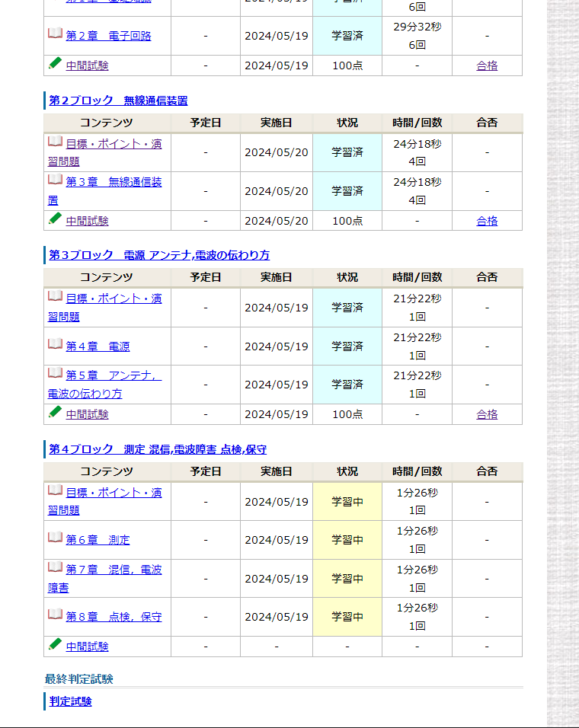Click the pencil icon for 第4ブロック 中間試験
The width and height of the screenshot is (579, 728).
click(55, 644)
